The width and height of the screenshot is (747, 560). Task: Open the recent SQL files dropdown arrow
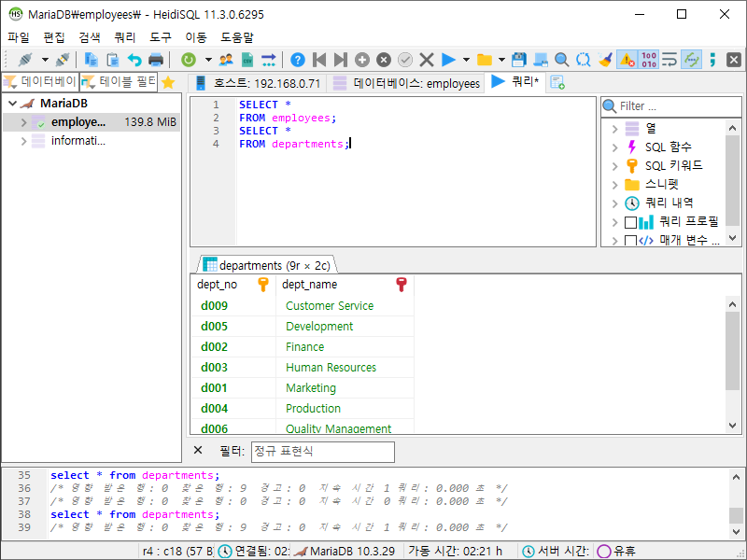501,60
